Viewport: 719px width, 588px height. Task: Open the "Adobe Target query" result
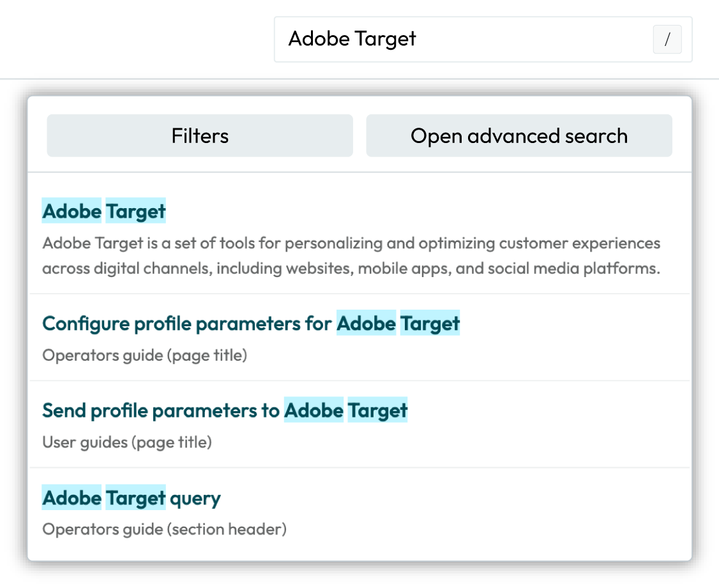132,498
